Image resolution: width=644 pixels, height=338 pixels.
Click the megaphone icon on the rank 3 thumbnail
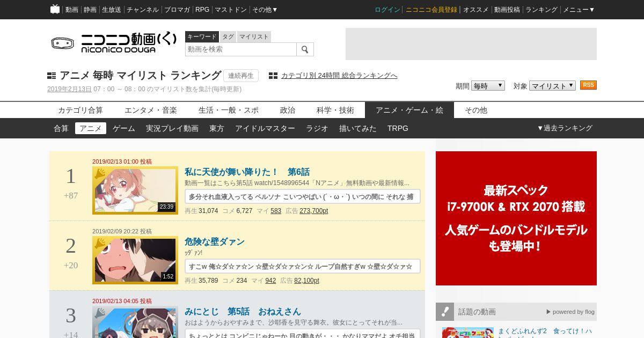tap(100, 313)
